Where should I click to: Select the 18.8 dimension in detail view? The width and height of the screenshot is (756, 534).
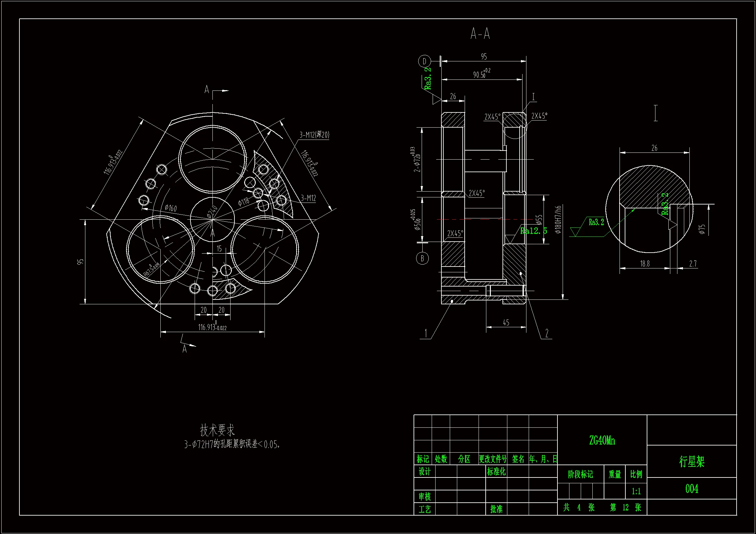click(645, 264)
